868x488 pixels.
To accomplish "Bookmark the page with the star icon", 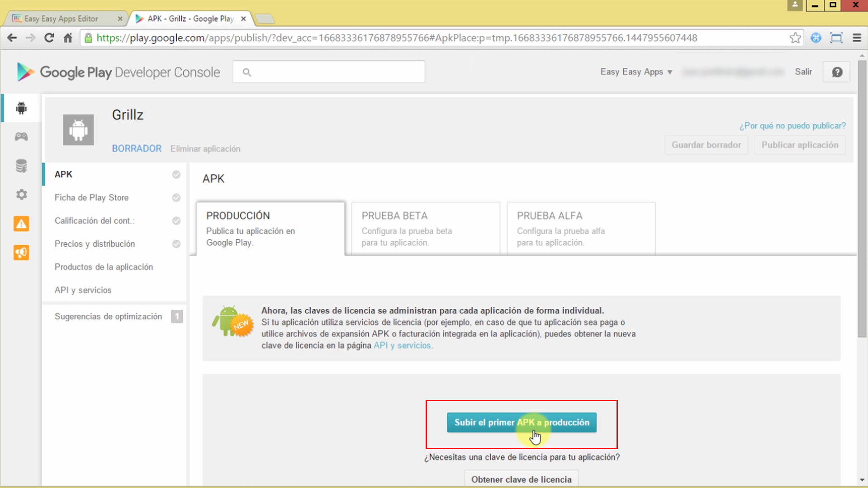I will coord(795,38).
